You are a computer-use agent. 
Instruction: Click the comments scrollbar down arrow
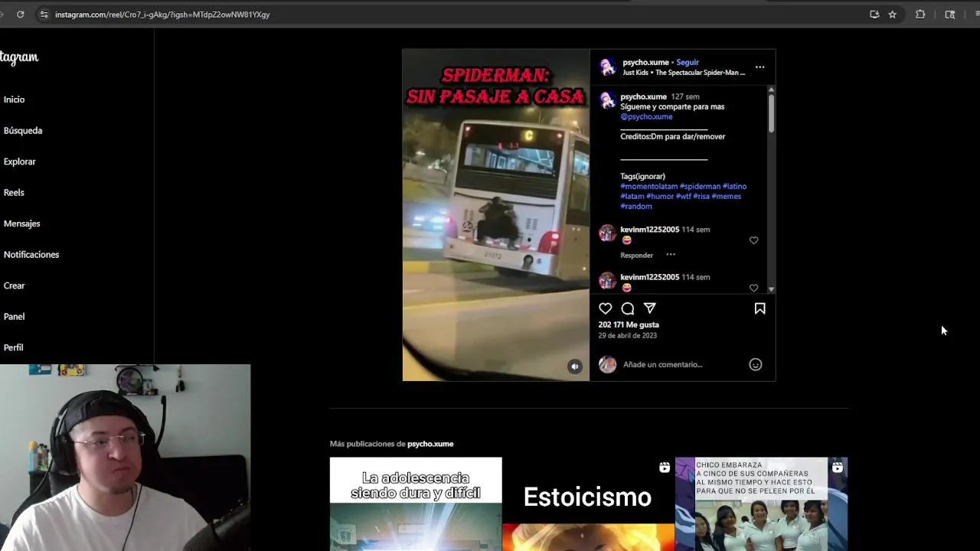(x=771, y=289)
